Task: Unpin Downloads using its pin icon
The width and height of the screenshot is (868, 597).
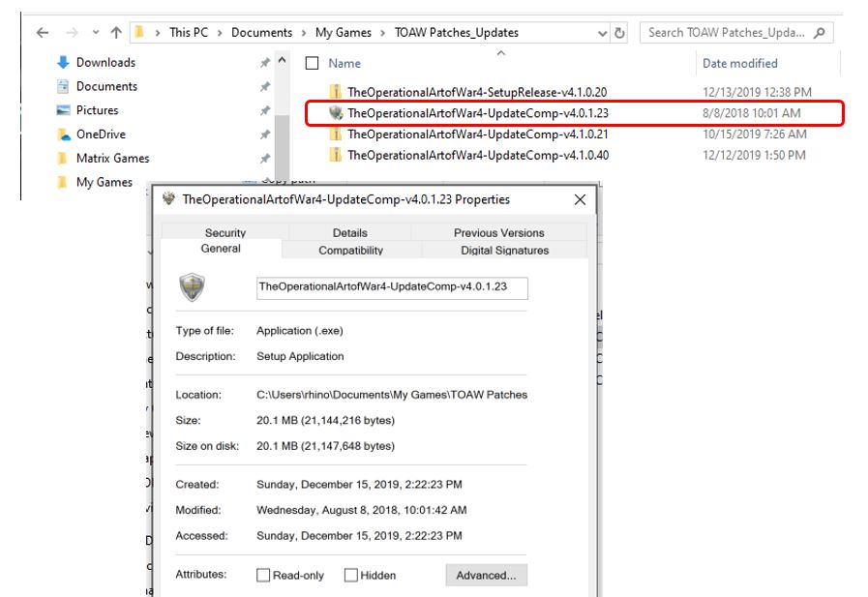Action: 265,63
